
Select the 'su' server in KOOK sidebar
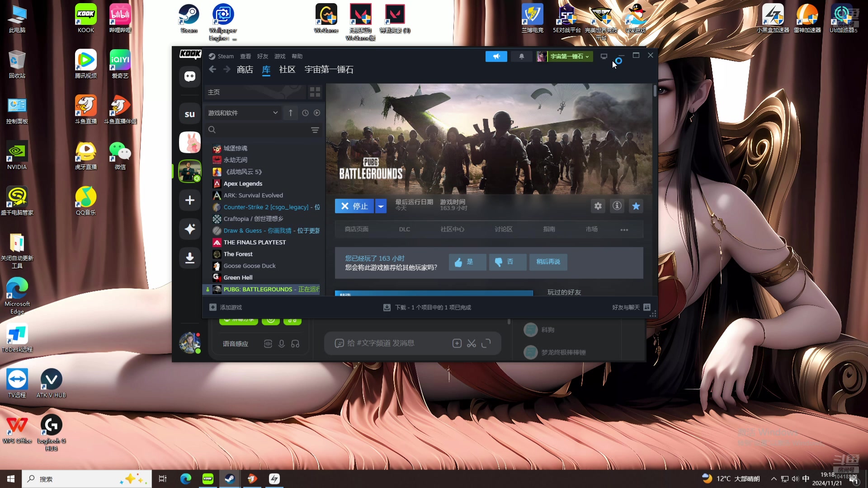pyautogui.click(x=189, y=114)
